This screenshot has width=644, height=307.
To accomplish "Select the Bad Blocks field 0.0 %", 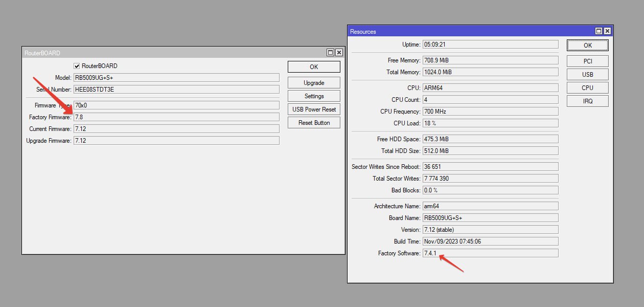I will click(x=490, y=190).
